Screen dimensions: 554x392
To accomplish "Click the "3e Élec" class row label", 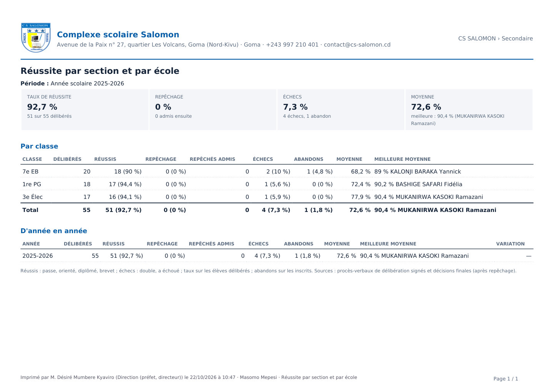I will click(x=32, y=197).
